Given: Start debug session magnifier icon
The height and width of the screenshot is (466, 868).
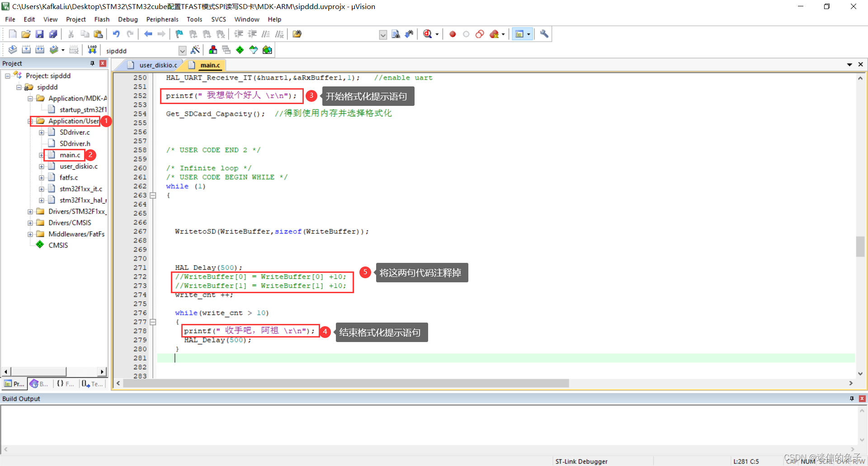Looking at the screenshot, I should (428, 34).
